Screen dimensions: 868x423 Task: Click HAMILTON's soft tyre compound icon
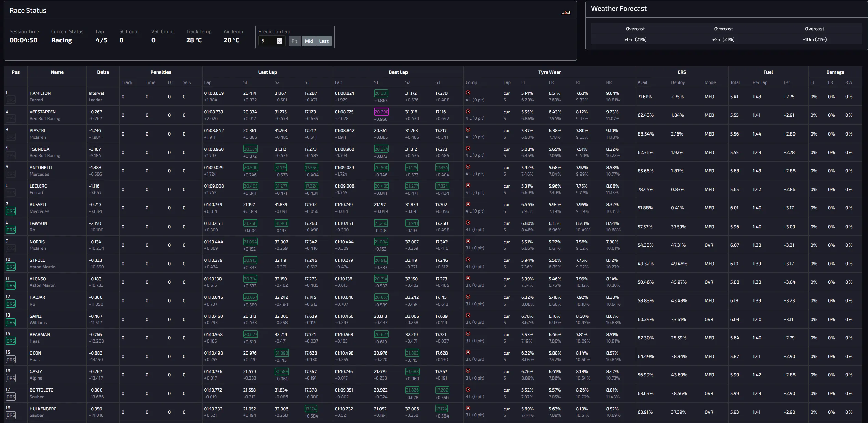[x=469, y=93]
